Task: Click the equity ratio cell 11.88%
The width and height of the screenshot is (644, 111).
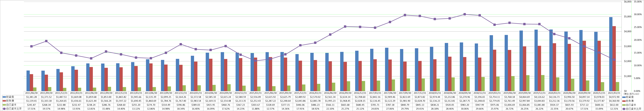Action: [x=255, y=109]
